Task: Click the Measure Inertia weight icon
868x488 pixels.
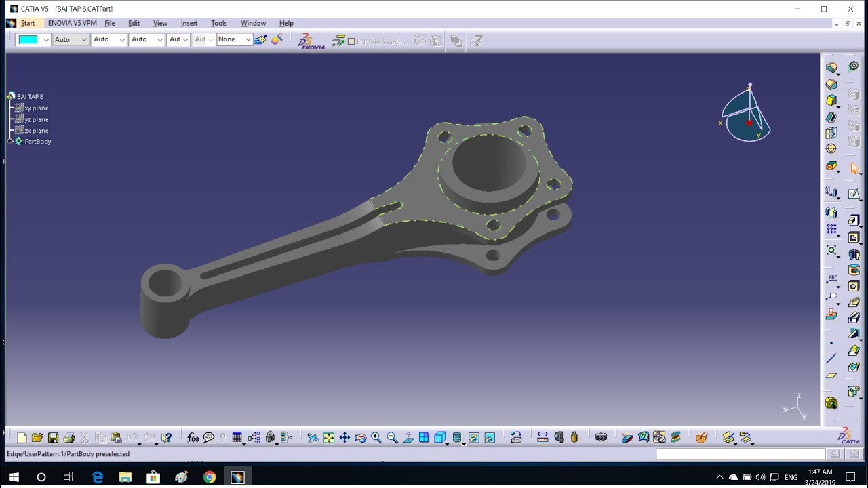Action: pos(574,437)
